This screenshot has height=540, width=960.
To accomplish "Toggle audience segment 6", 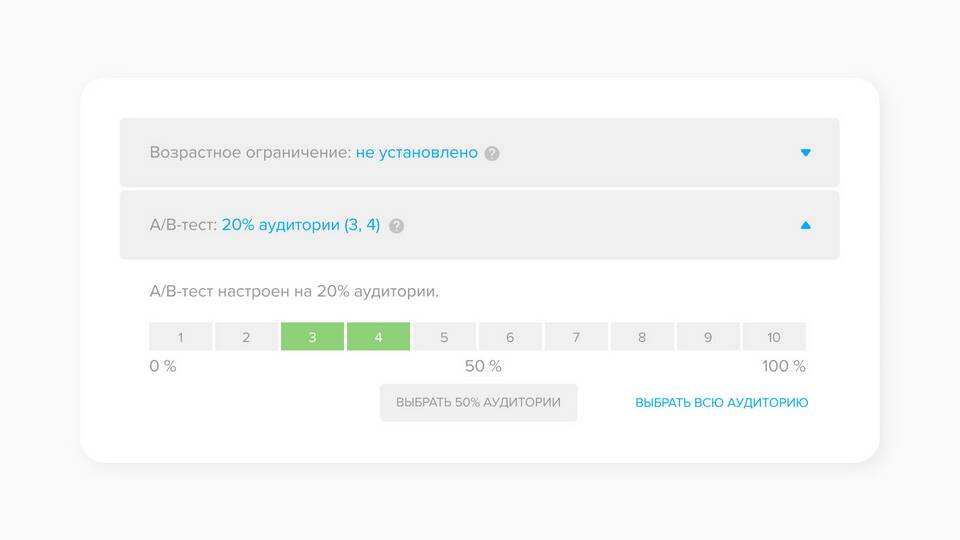I will [510, 337].
